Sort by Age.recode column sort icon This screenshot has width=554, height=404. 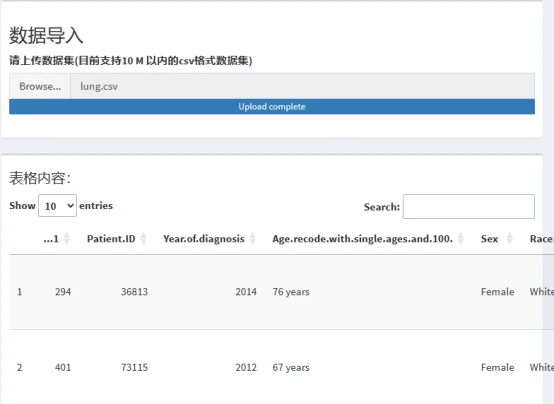pyautogui.click(x=460, y=239)
